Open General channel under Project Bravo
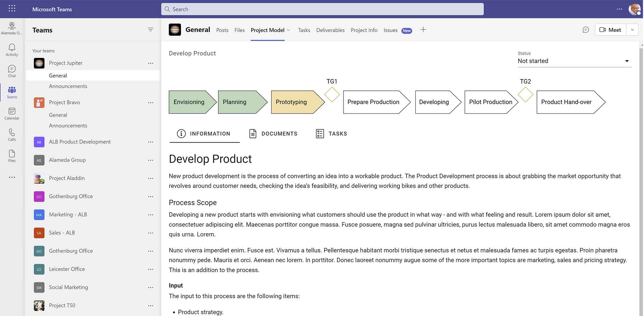The width and height of the screenshot is (644, 316). (x=58, y=115)
